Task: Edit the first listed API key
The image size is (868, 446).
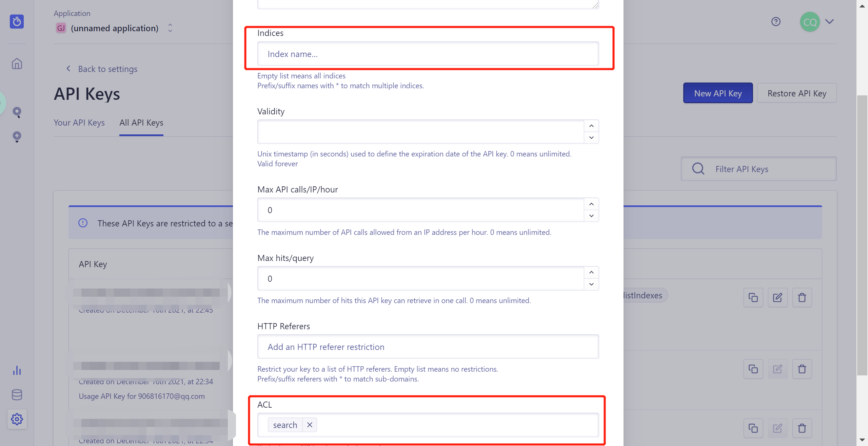Action: (777, 298)
